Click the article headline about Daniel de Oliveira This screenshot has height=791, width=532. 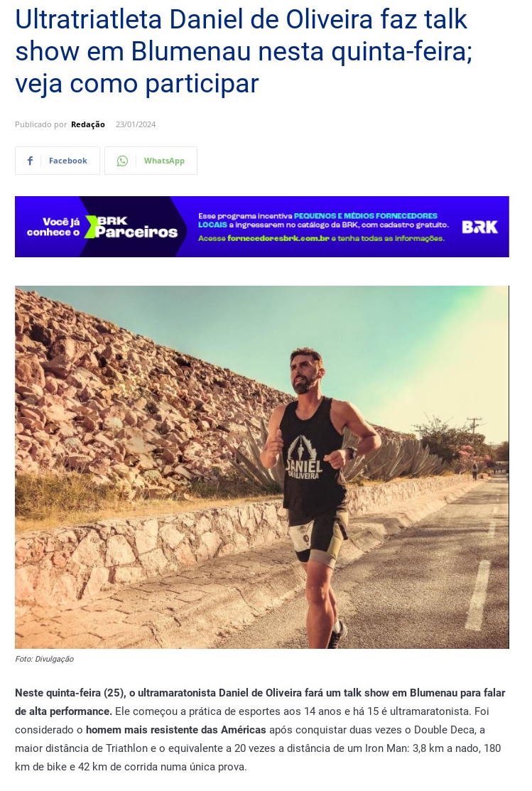[x=244, y=52]
